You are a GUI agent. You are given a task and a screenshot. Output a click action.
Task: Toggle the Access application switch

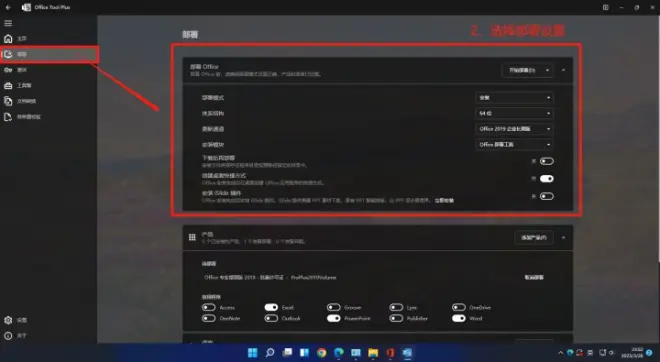click(x=208, y=307)
